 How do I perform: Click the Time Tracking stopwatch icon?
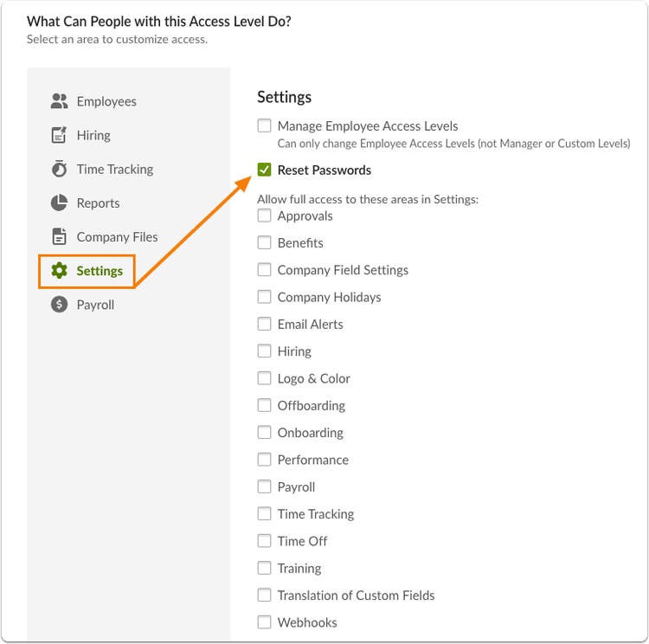[x=59, y=169]
